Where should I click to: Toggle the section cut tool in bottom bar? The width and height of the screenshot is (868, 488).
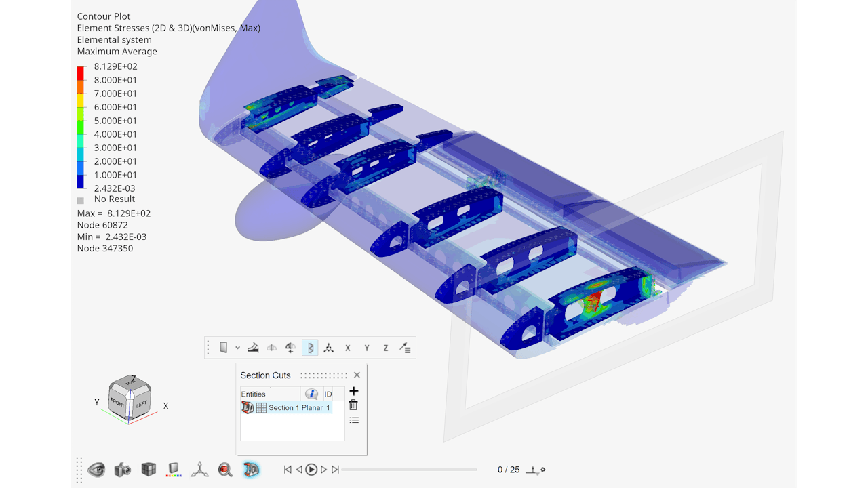click(x=252, y=469)
